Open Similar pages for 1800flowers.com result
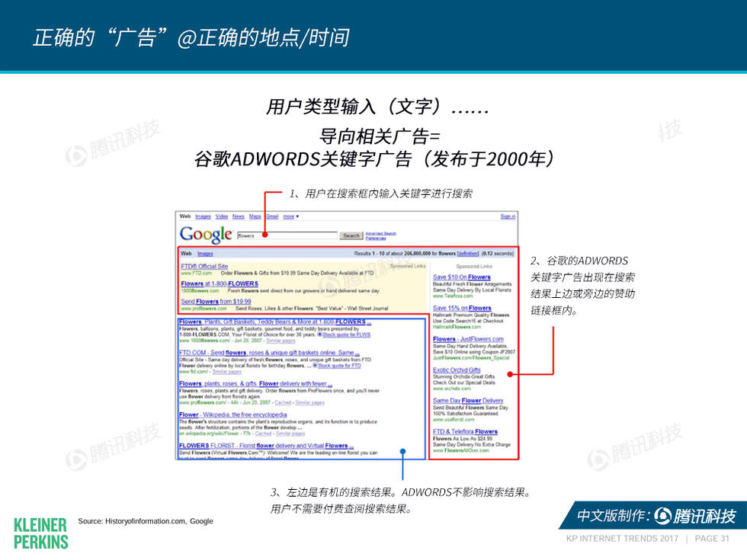This screenshot has width=747, height=560. [x=281, y=341]
